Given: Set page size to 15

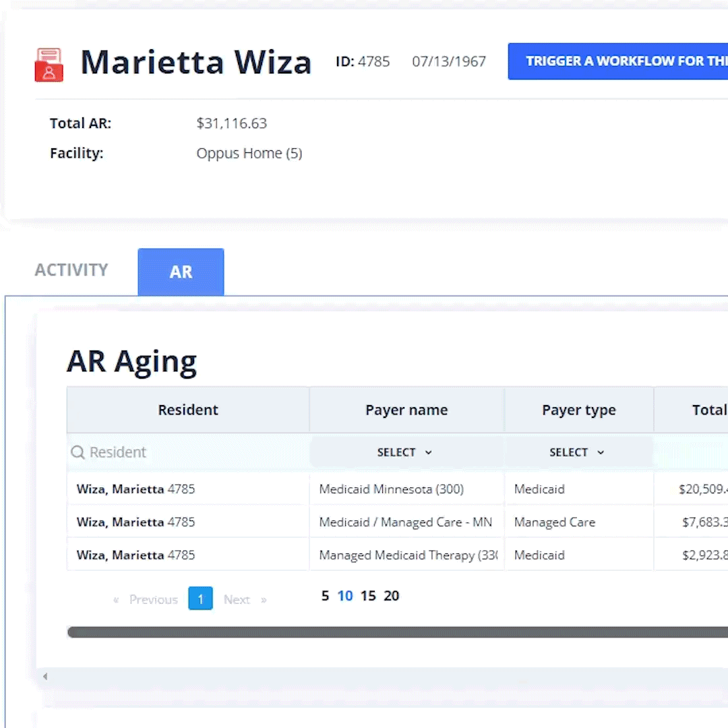Looking at the screenshot, I should 368,596.
